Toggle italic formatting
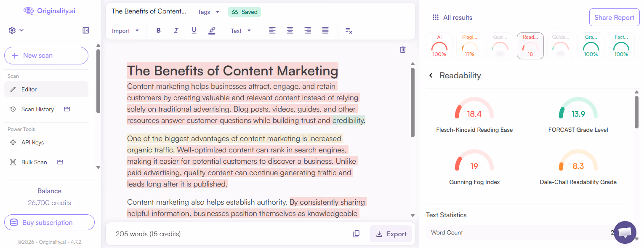 (x=176, y=31)
